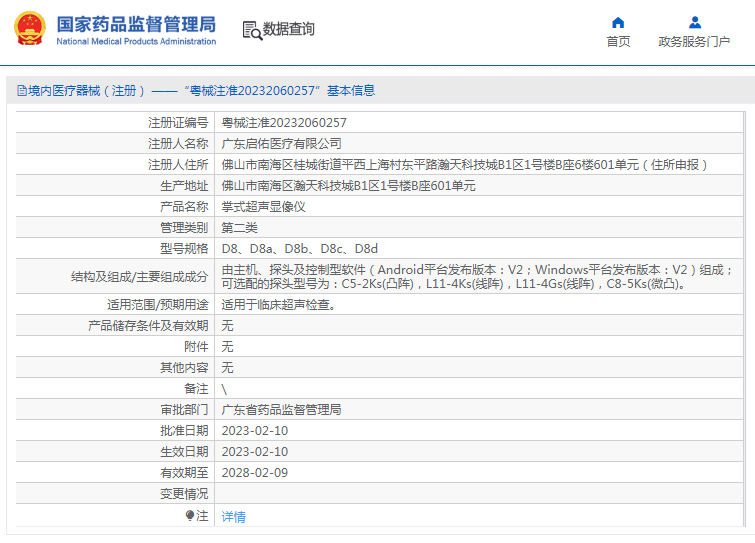This screenshot has width=755, height=543.
Task: Click expiry date 2028-02-09
Action: [255, 473]
